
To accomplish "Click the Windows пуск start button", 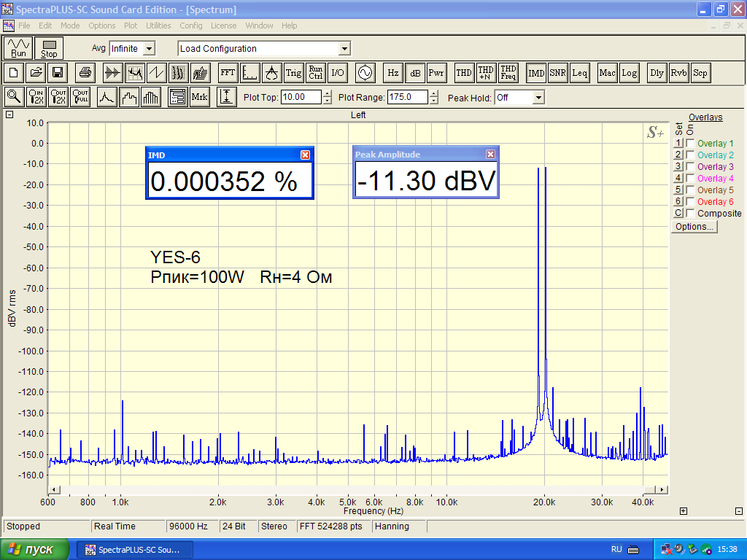I will 35,550.
